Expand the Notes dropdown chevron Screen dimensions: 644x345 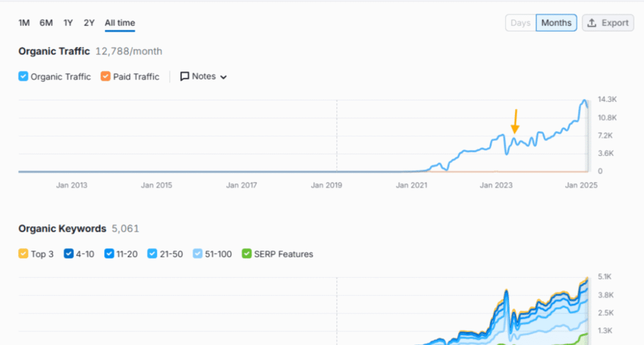click(223, 77)
